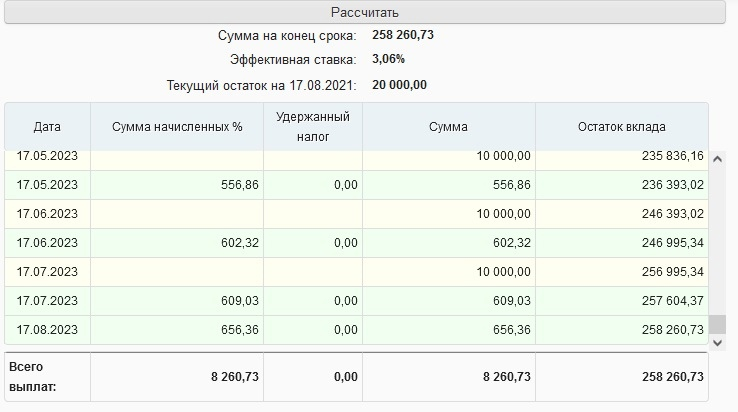
Task: Click the Сумма начисленных % column header
Action: tap(177, 127)
